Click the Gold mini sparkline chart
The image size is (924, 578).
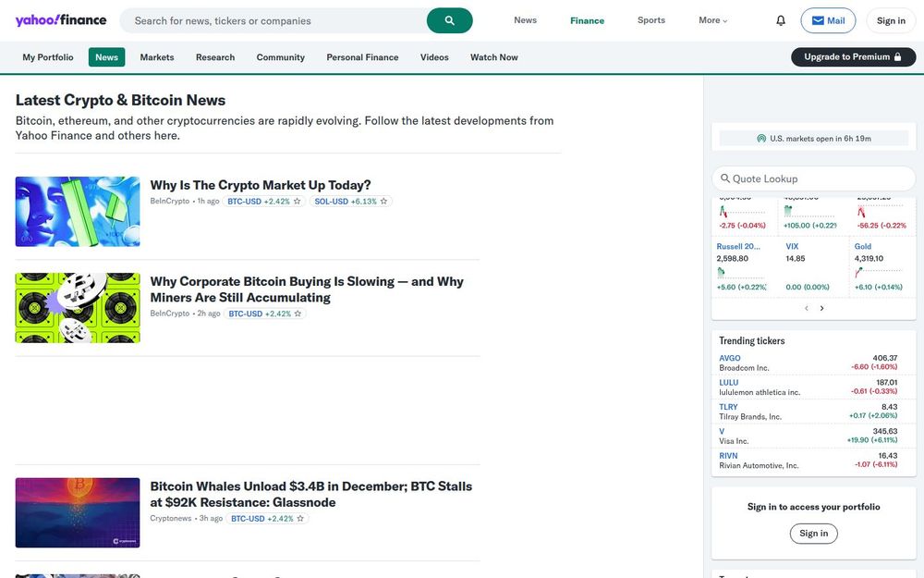(879, 272)
